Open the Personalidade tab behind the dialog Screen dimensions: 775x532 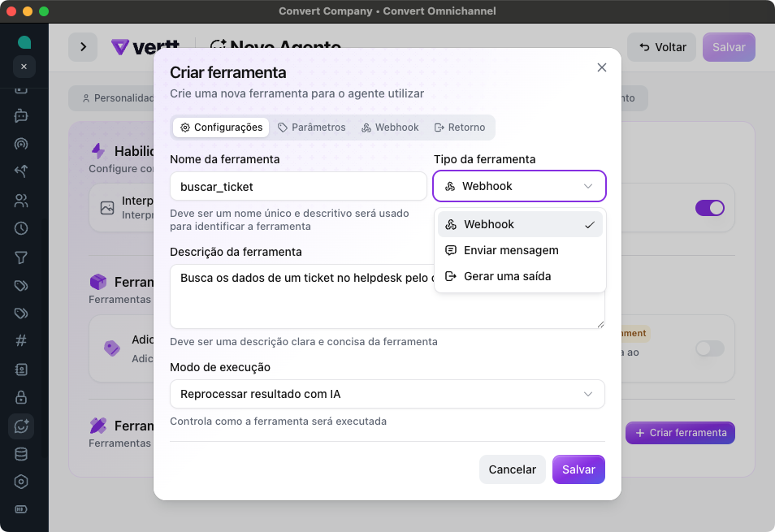point(118,98)
